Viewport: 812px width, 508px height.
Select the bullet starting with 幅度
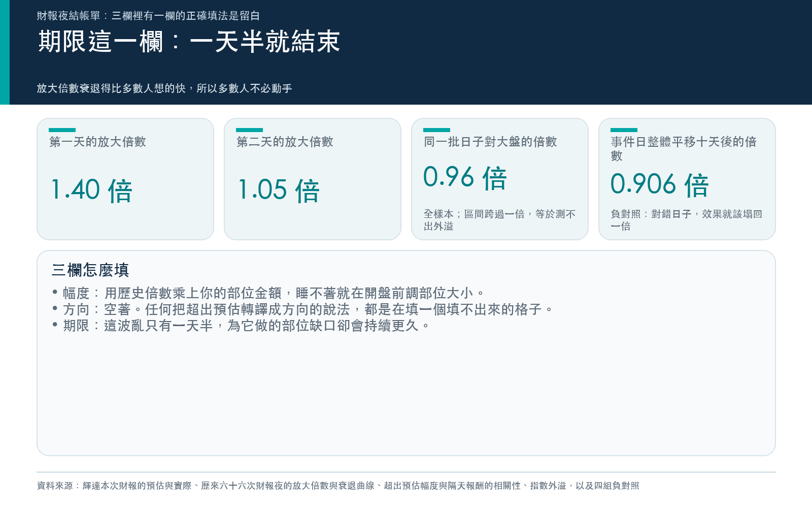[269, 293]
